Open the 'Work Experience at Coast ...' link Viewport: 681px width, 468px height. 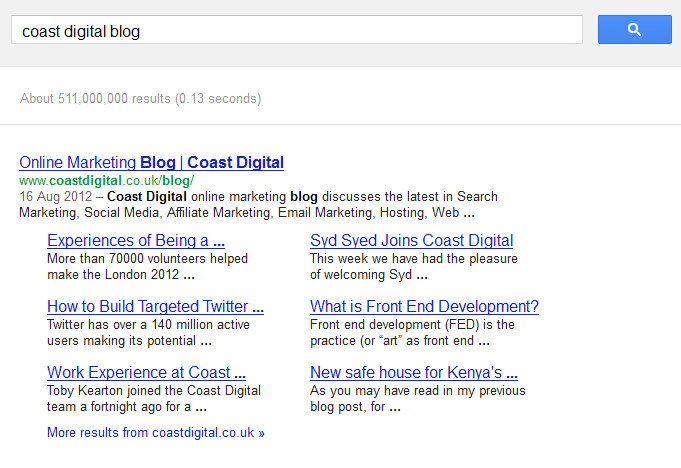pyautogui.click(x=146, y=372)
